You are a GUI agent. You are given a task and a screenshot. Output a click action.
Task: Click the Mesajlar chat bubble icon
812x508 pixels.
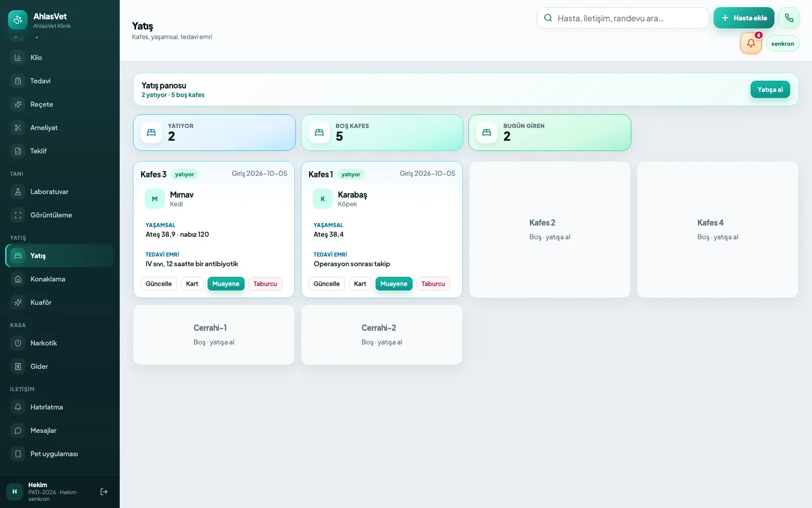pyautogui.click(x=18, y=430)
